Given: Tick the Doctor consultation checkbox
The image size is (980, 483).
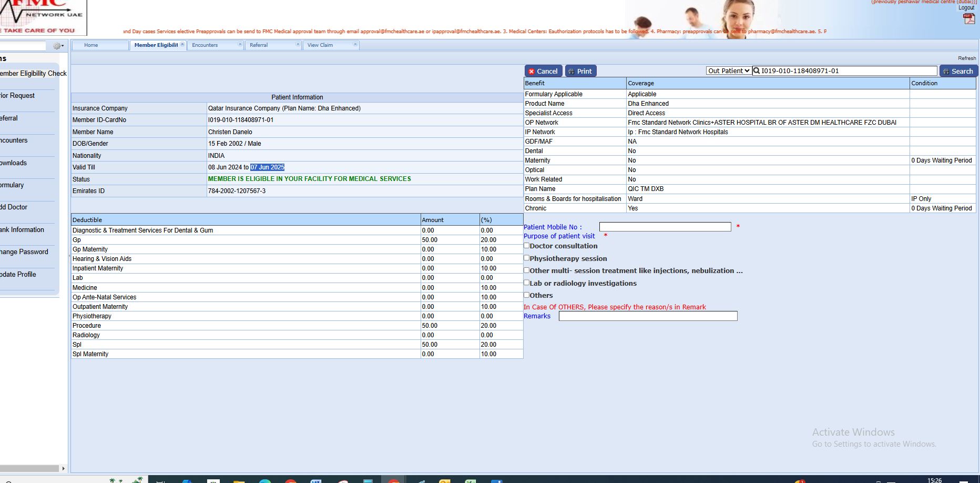Looking at the screenshot, I should point(527,246).
